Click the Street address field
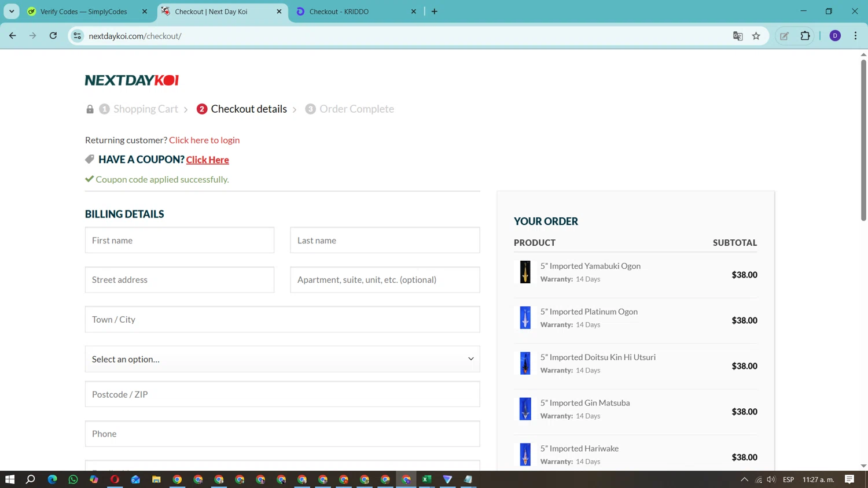 pos(179,280)
